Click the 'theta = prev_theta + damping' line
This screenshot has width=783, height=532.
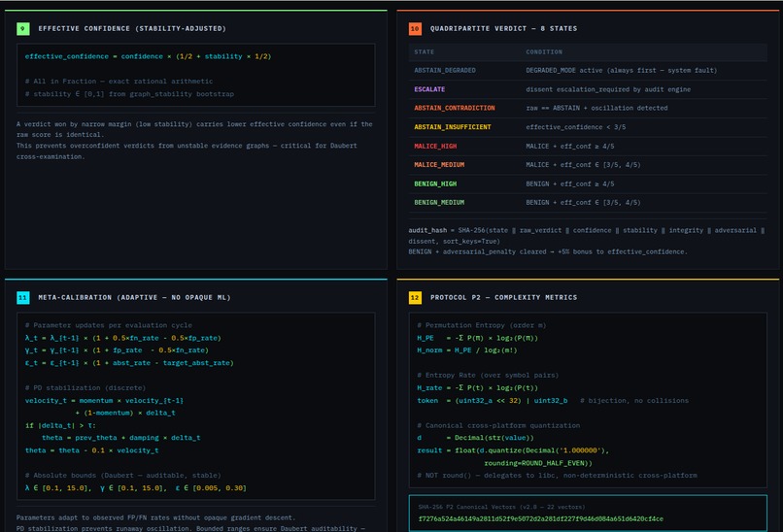[120, 438]
